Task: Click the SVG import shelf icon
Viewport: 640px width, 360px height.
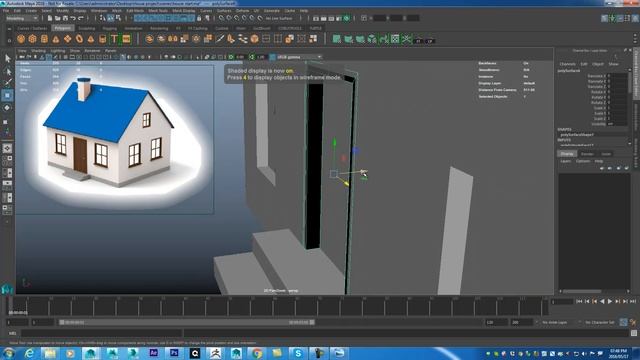Action: click(126, 39)
